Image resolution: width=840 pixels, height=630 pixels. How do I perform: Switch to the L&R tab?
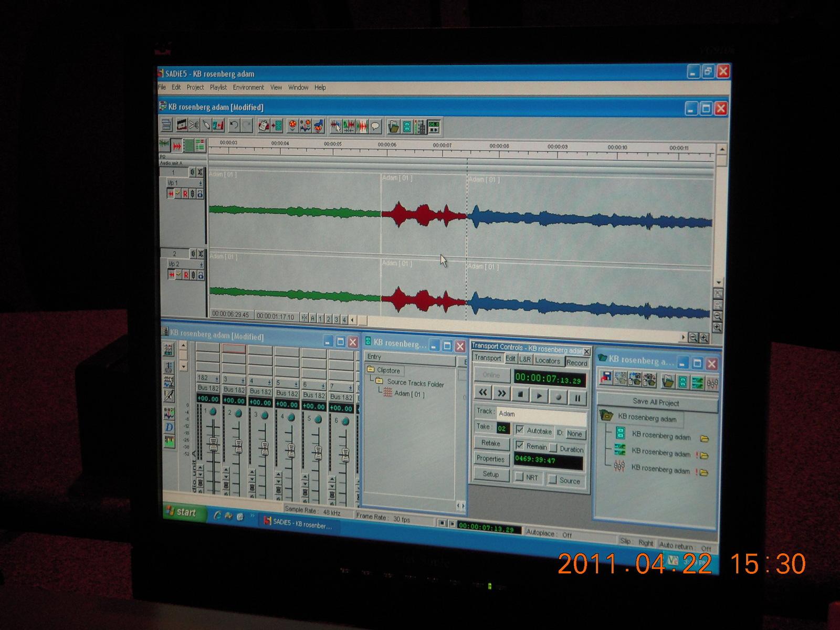(525, 359)
